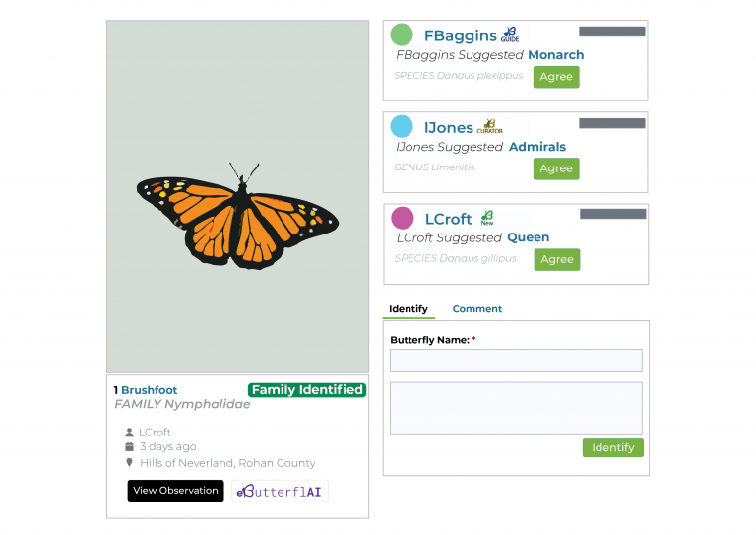Open the Brushfoot family link
Viewport: 756px width, 535px height.
click(x=149, y=390)
